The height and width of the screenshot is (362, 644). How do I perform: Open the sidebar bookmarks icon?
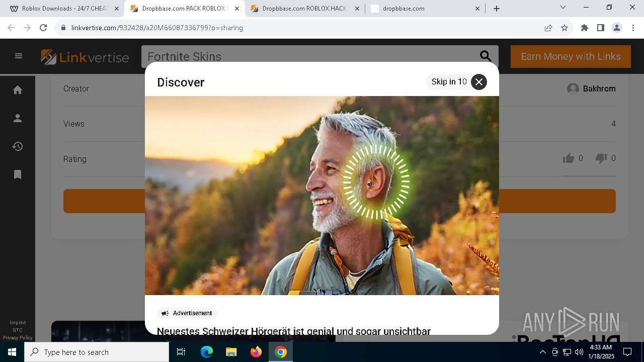point(18,174)
